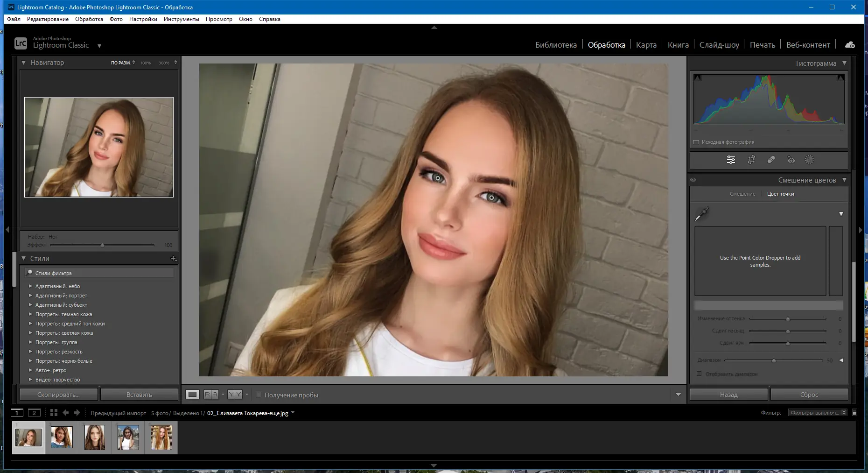Hide the right panel group

[x=861, y=230]
